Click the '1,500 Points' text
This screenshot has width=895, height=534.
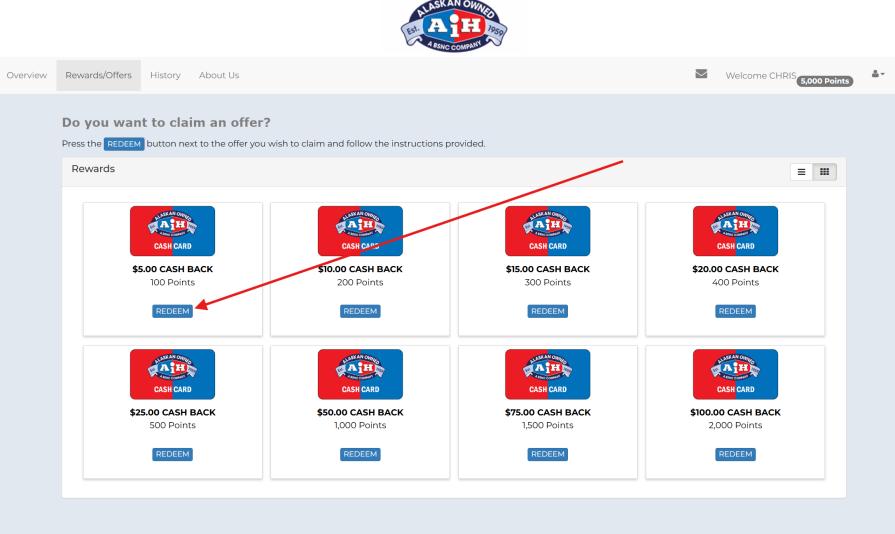click(x=547, y=425)
